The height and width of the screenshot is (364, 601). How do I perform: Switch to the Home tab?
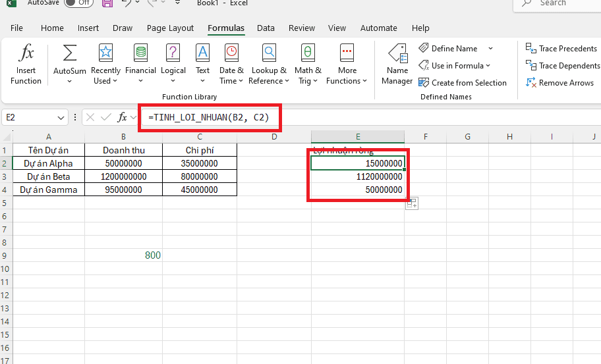click(x=52, y=28)
